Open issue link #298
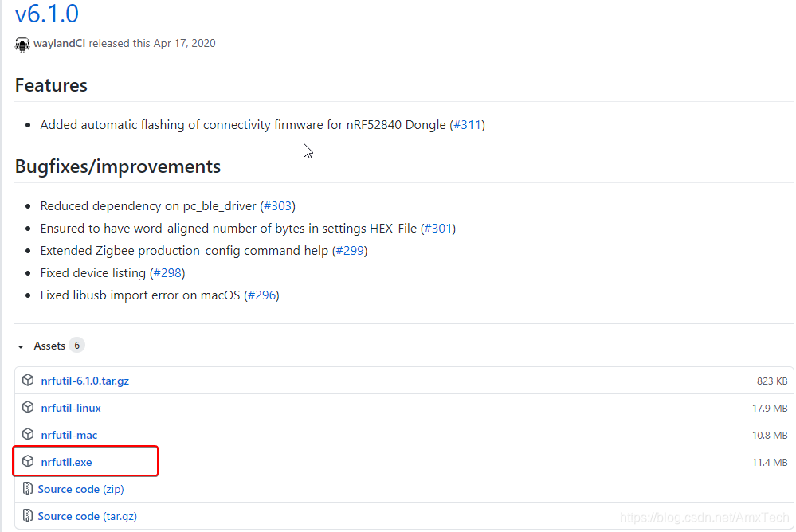The image size is (796, 532). click(x=167, y=273)
